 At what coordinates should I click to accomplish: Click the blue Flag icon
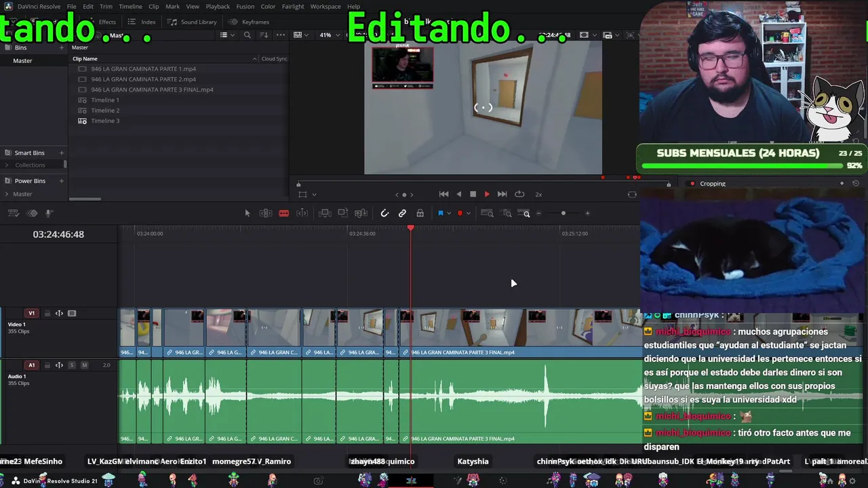pyautogui.click(x=440, y=213)
